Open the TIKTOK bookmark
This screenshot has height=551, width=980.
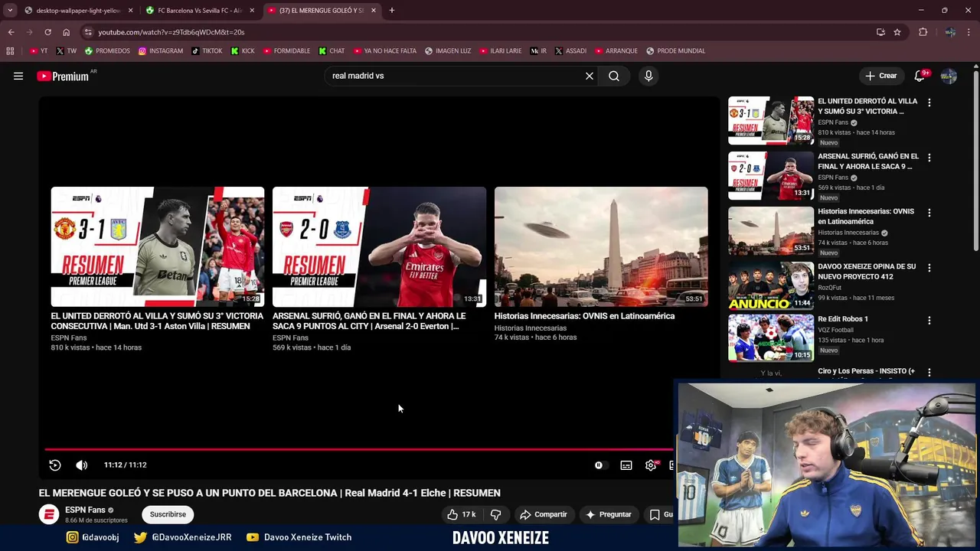click(x=207, y=51)
